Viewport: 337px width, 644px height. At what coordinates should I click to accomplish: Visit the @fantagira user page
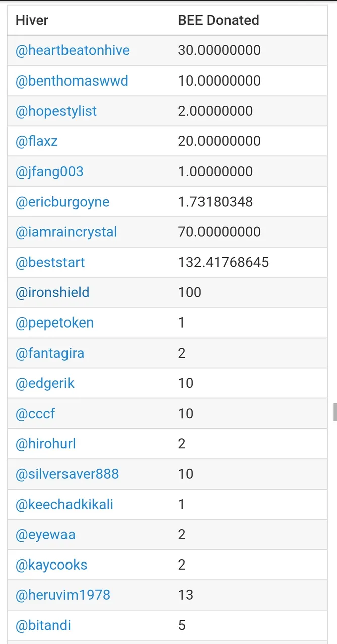pos(50,353)
